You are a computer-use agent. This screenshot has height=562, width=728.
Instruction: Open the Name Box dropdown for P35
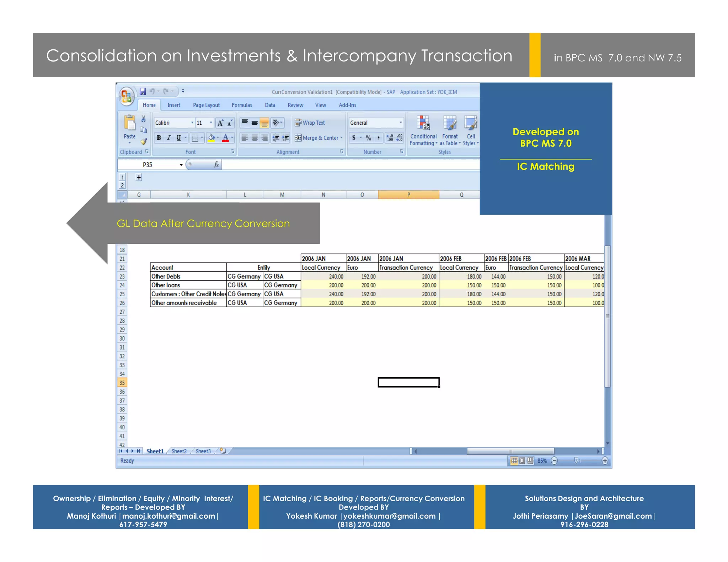(181, 164)
